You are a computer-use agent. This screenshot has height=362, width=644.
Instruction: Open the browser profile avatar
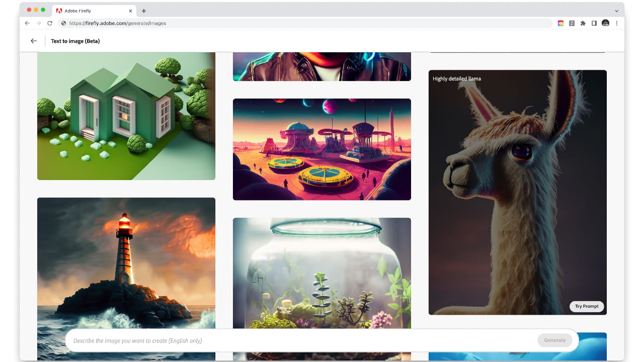click(x=606, y=23)
